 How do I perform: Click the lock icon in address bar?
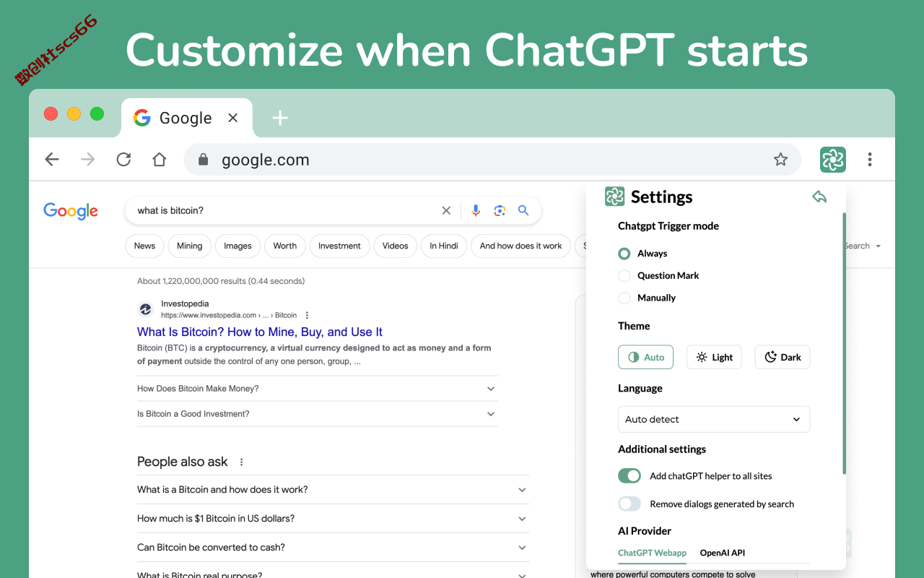pyautogui.click(x=204, y=160)
